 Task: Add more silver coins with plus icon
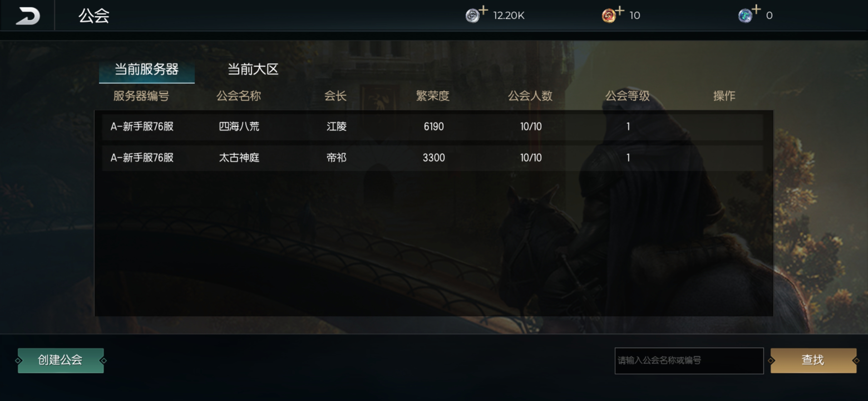coord(484,10)
